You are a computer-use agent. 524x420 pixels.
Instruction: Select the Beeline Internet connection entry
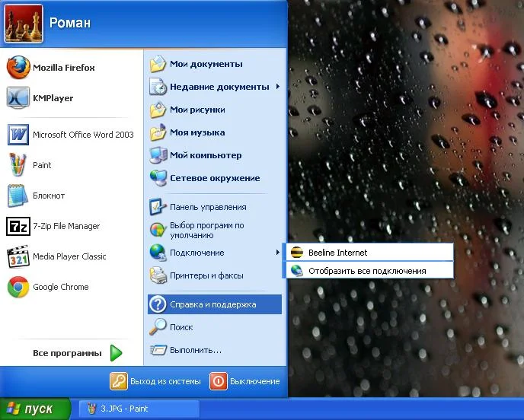pos(369,253)
